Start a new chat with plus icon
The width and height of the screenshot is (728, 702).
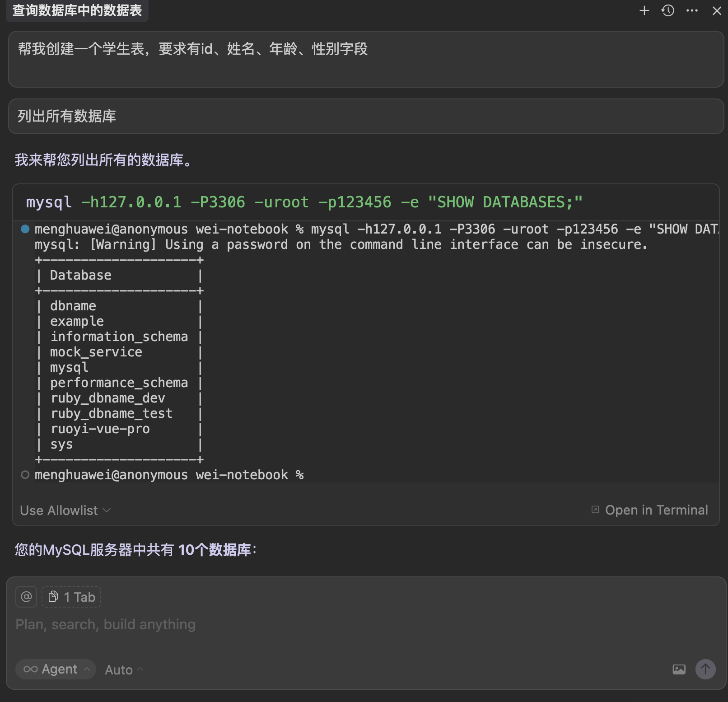[x=644, y=10]
